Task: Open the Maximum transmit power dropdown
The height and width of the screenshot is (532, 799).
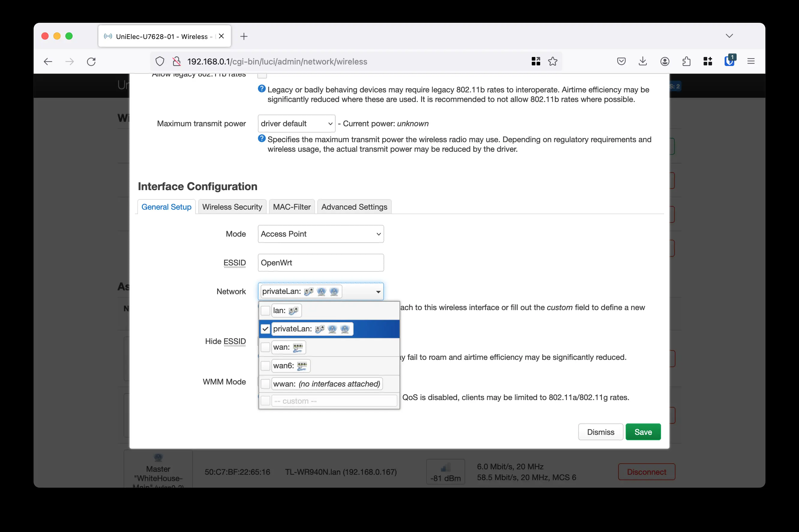Action: (x=295, y=123)
